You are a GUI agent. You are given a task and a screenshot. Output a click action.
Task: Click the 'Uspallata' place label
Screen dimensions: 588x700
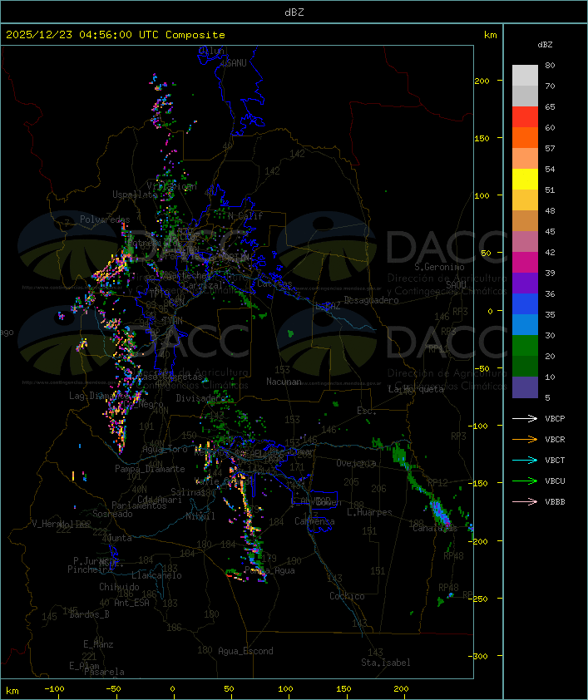pos(135,195)
